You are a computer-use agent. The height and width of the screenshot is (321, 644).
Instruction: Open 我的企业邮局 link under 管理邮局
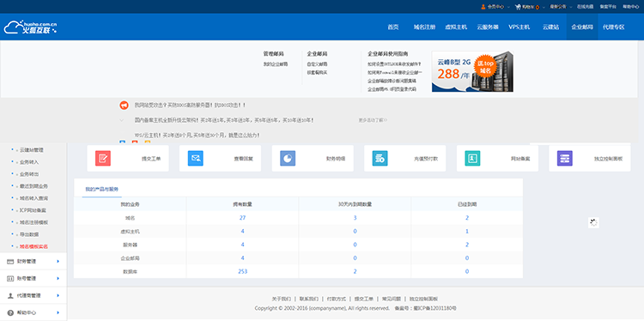pos(275,64)
